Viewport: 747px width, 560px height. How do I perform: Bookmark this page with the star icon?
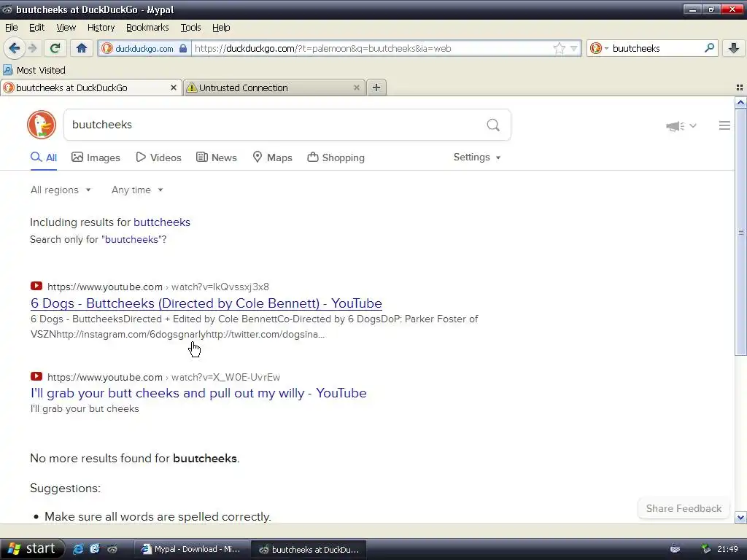[x=560, y=48]
